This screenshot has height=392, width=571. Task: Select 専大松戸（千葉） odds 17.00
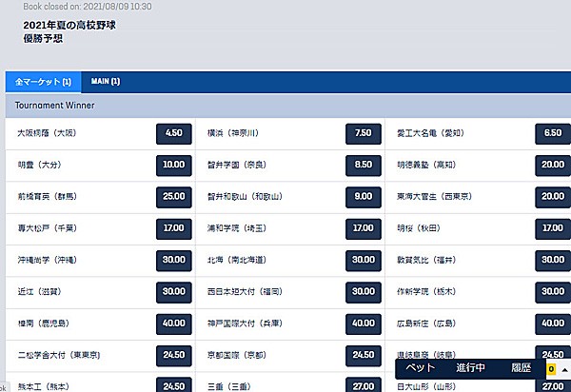click(x=173, y=228)
